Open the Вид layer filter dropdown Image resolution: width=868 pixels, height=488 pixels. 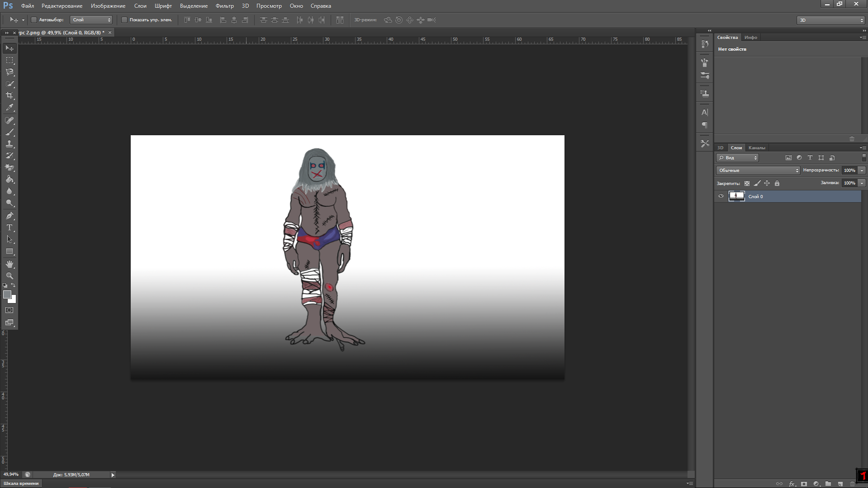[x=738, y=158]
